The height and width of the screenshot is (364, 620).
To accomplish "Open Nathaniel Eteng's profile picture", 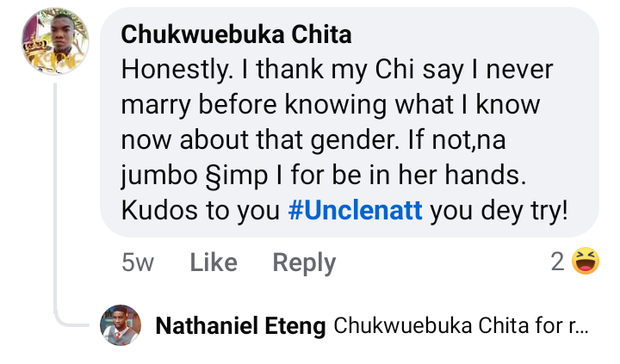I will [x=121, y=325].
